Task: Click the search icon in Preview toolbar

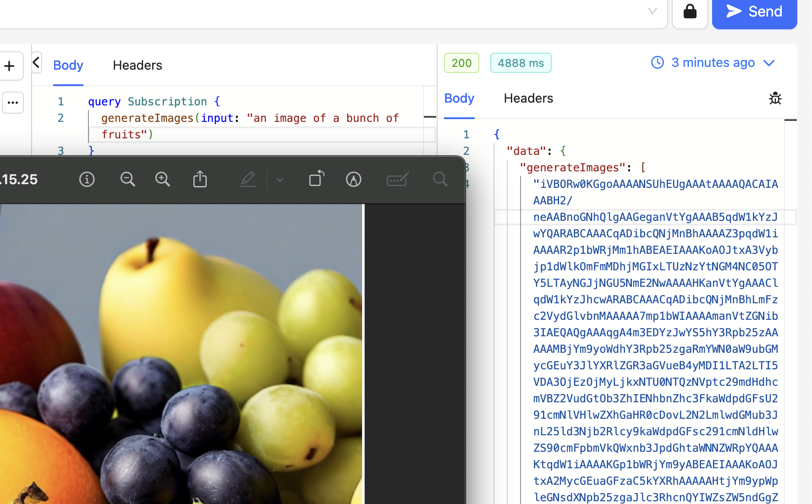Action: (x=440, y=179)
